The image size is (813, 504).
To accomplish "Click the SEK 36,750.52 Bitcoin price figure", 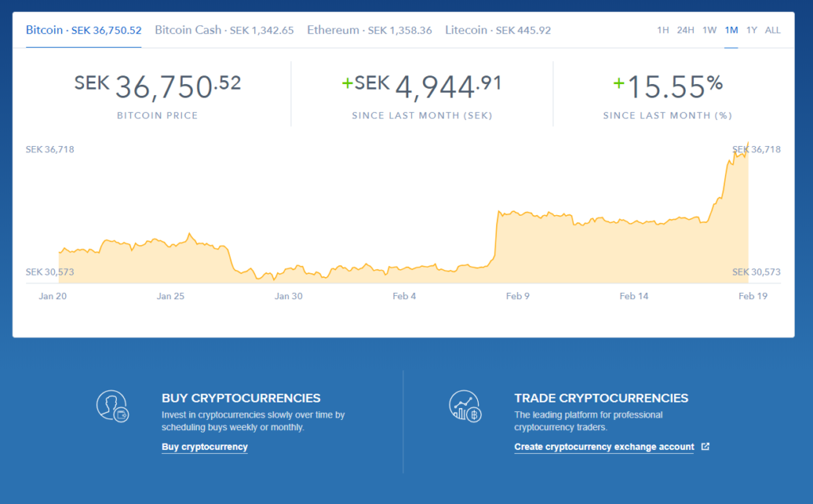I will point(156,83).
